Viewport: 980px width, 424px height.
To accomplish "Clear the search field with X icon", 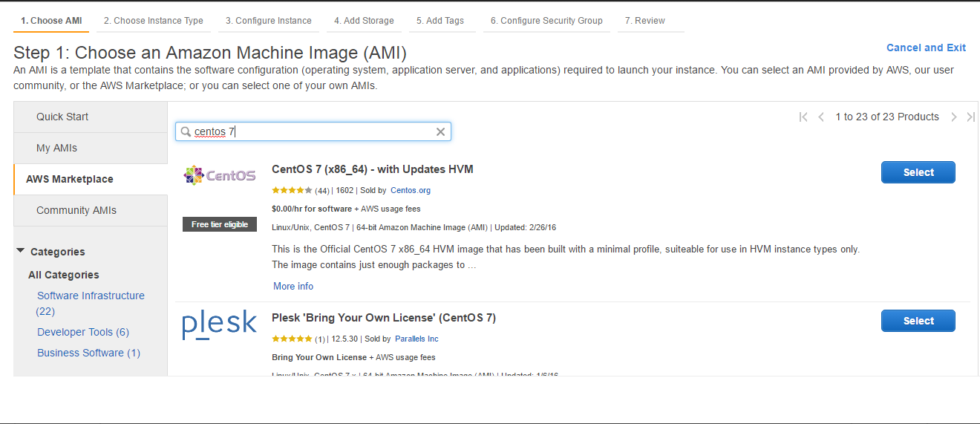I will click(x=440, y=131).
